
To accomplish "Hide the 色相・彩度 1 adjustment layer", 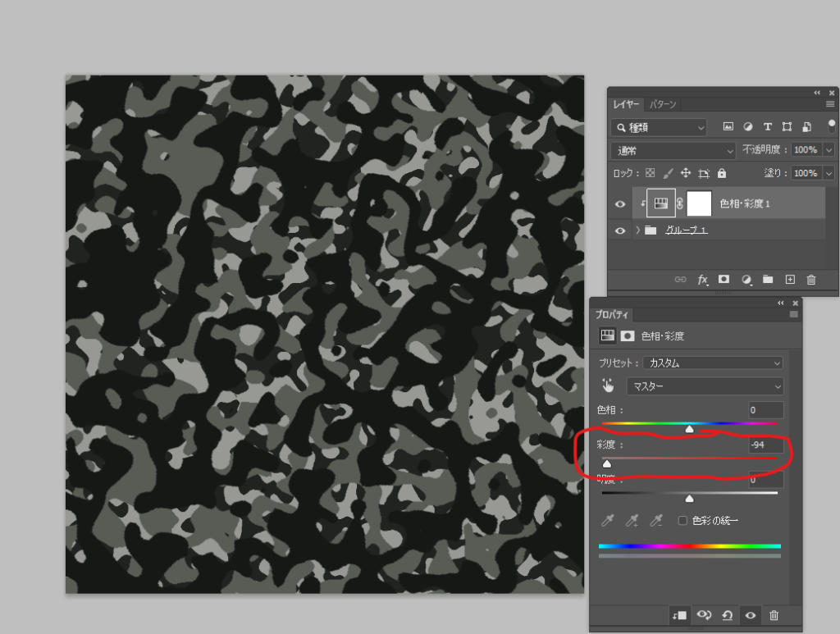I will [620, 204].
